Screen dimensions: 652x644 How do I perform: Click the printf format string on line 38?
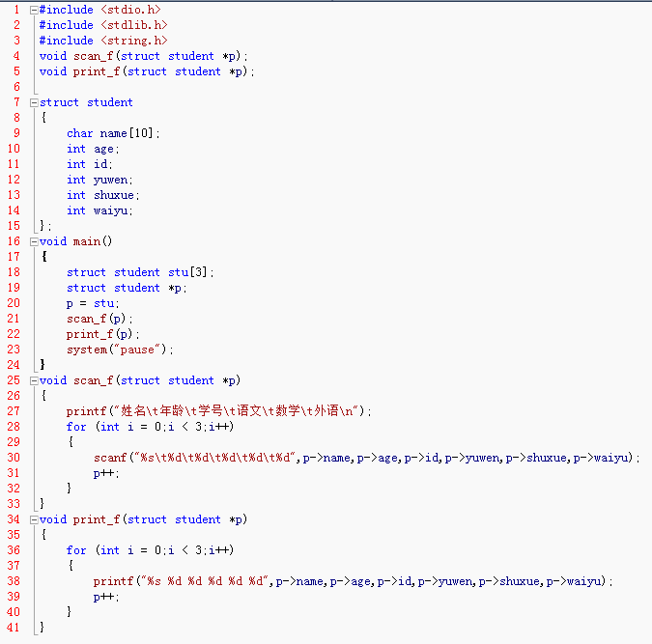(205, 581)
